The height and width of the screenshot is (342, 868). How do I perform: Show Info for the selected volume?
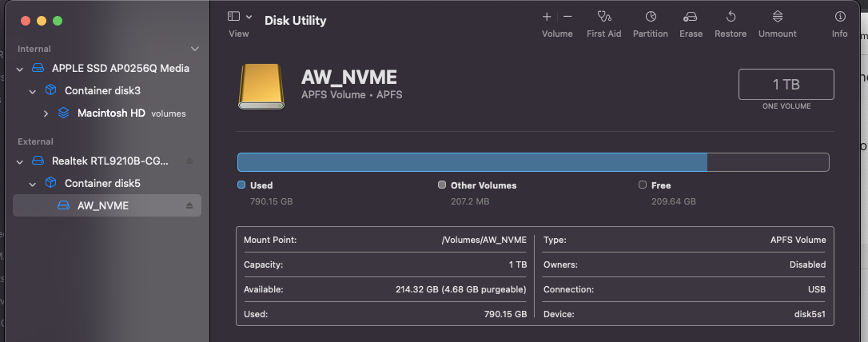839,17
